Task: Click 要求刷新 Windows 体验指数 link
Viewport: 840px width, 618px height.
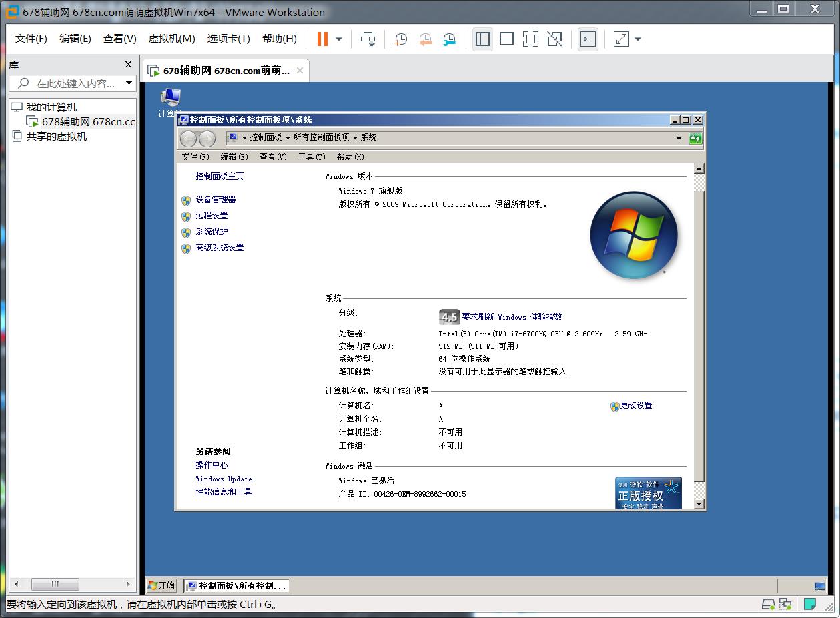Action: pos(512,317)
